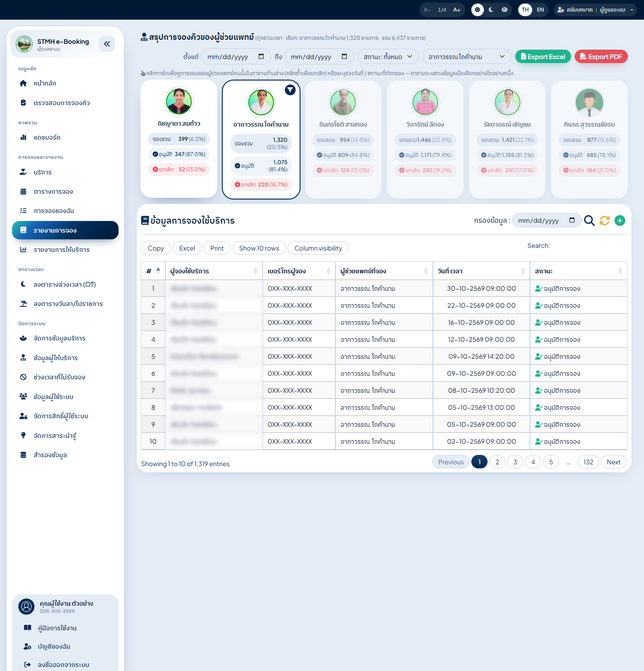Sort by the date-time column header

(x=481, y=271)
